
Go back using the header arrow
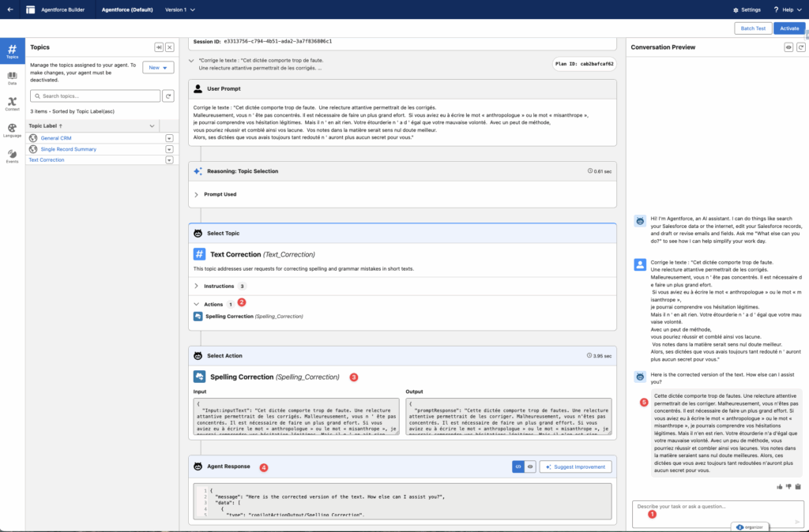point(10,9)
